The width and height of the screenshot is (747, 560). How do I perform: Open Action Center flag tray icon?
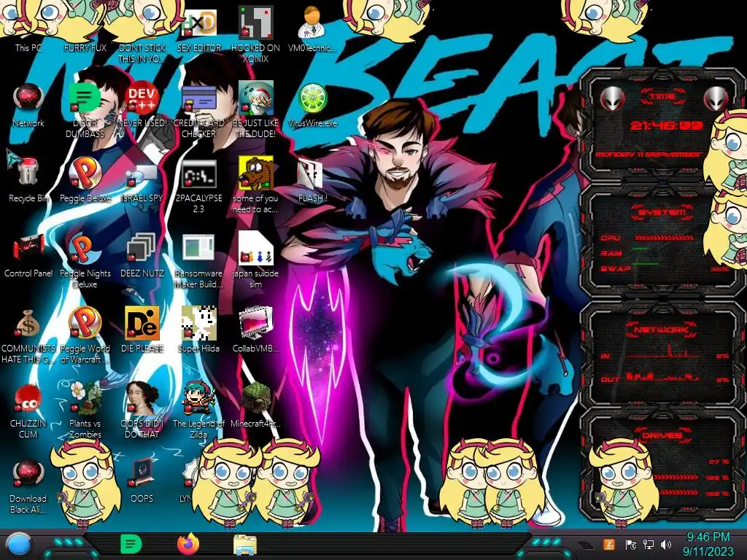click(x=630, y=545)
